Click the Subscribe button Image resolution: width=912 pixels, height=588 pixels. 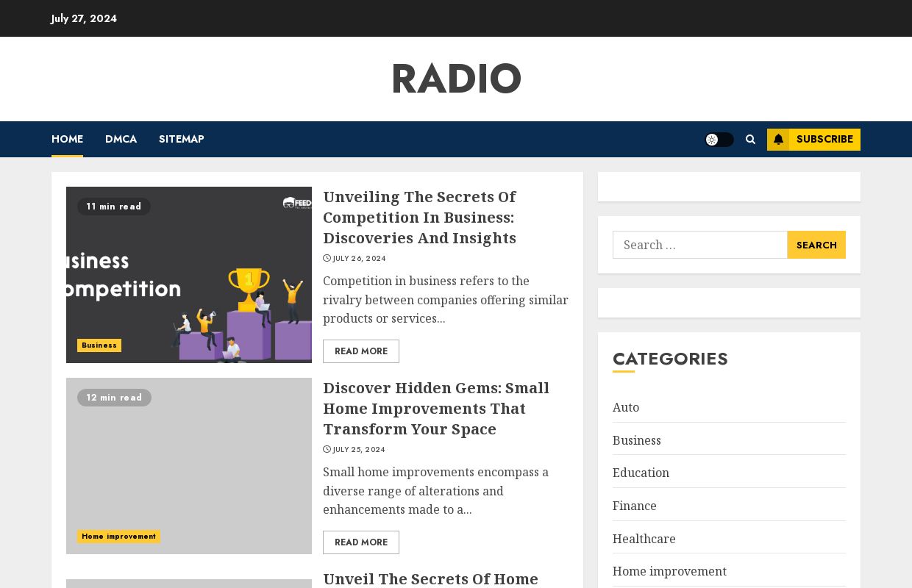tap(813, 140)
